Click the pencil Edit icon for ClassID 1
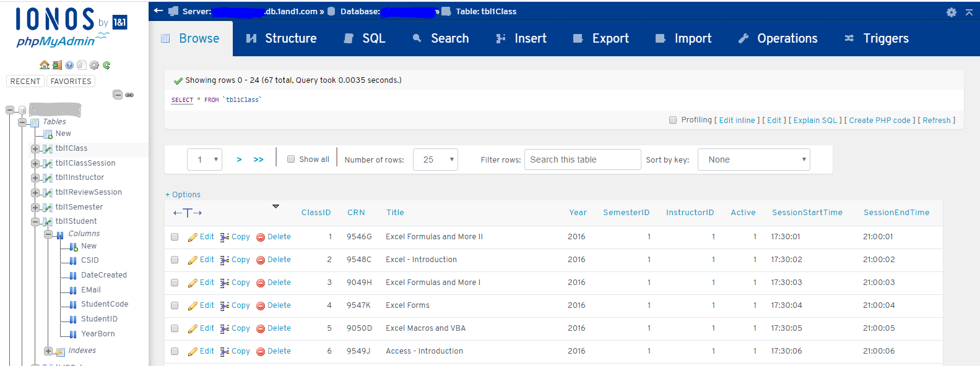Image resolution: width=980 pixels, height=366 pixels. pos(193,237)
